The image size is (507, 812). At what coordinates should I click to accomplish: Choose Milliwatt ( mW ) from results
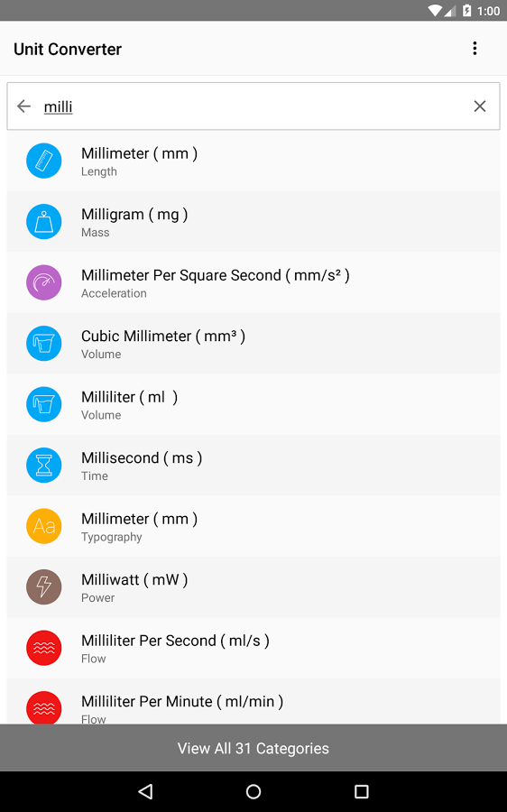(x=253, y=586)
